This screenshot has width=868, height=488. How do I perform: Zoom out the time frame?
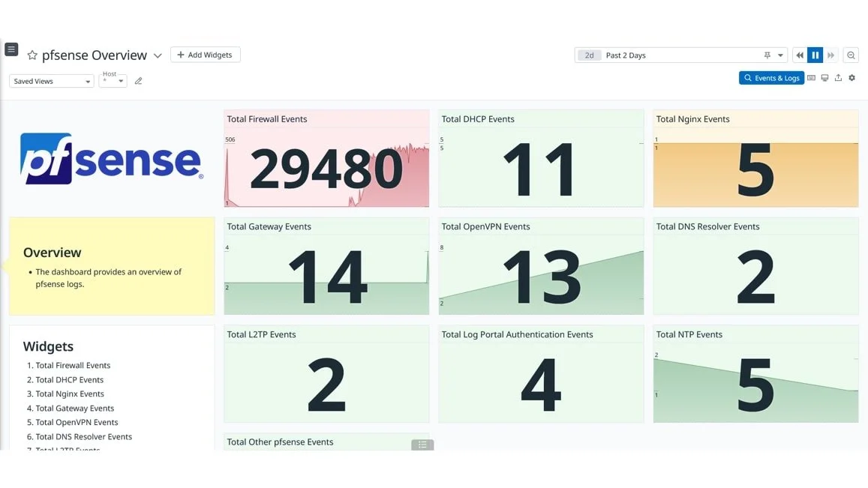[851, 55]
